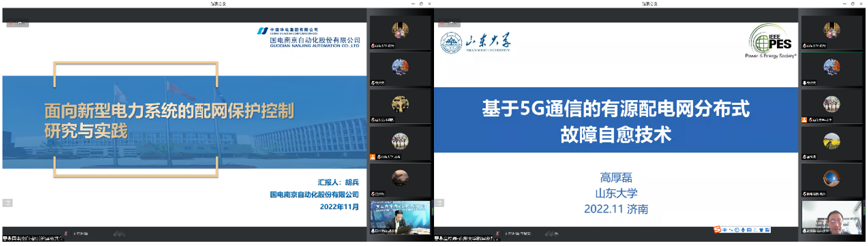Click the orange Sogou input method logo

pyautogui.click(x=718, y=230)
